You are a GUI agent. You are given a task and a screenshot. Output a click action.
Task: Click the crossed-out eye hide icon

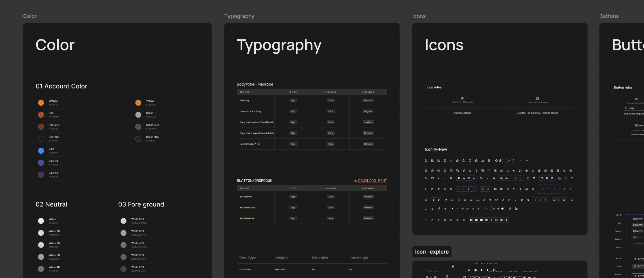[501, 178]
